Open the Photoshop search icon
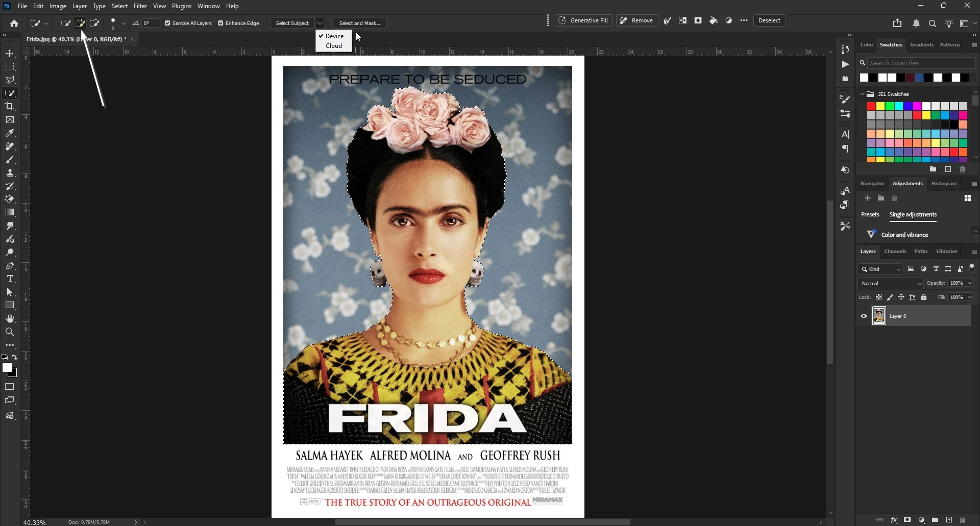Viewport: 980px width, 526px height. 933,23
